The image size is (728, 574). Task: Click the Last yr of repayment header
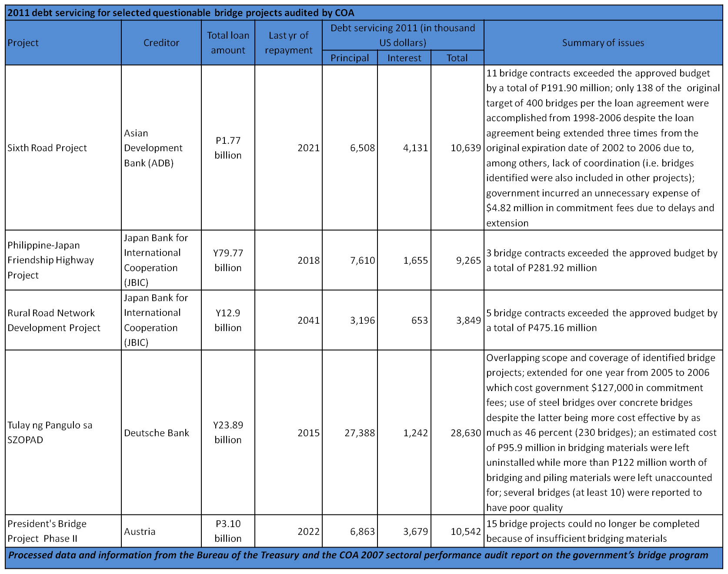288,43
